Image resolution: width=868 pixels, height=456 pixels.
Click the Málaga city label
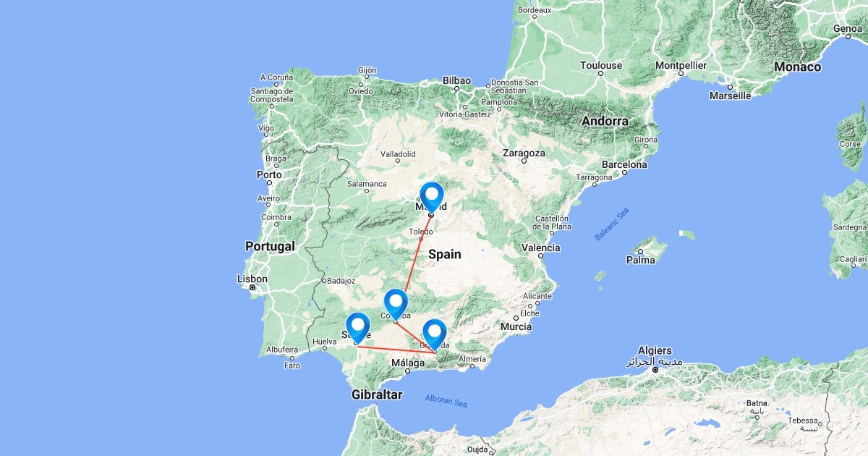[x=409, y=363]
